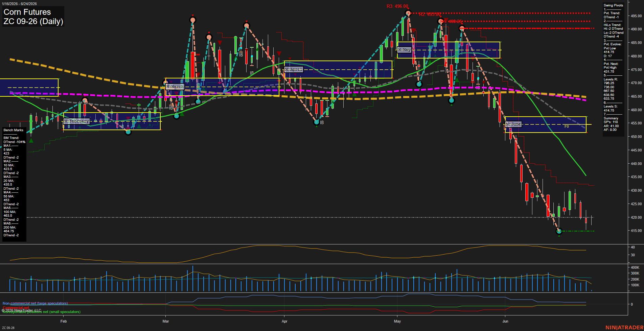The image size is (644, 331).
Task: Click the Non-commercial net (large speculators) legend
Action: coord(35,304)
